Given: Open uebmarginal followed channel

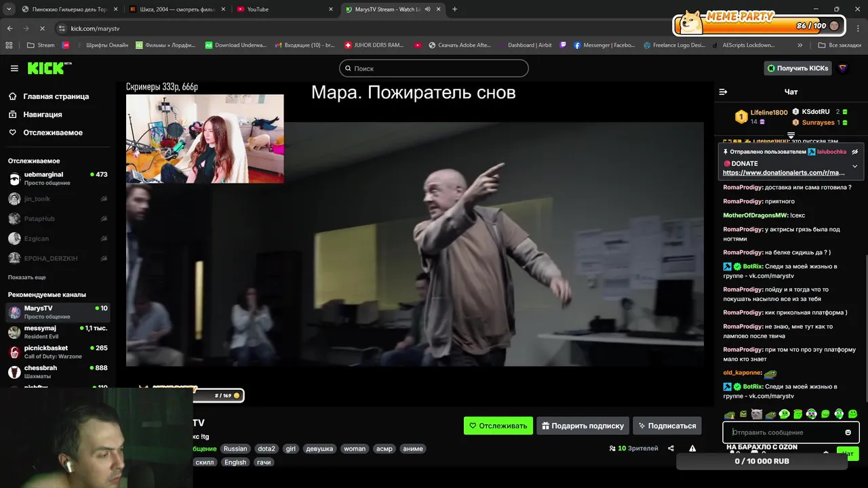Looking at the screenshot, I should pyautogui.click(x=58, y=178).
